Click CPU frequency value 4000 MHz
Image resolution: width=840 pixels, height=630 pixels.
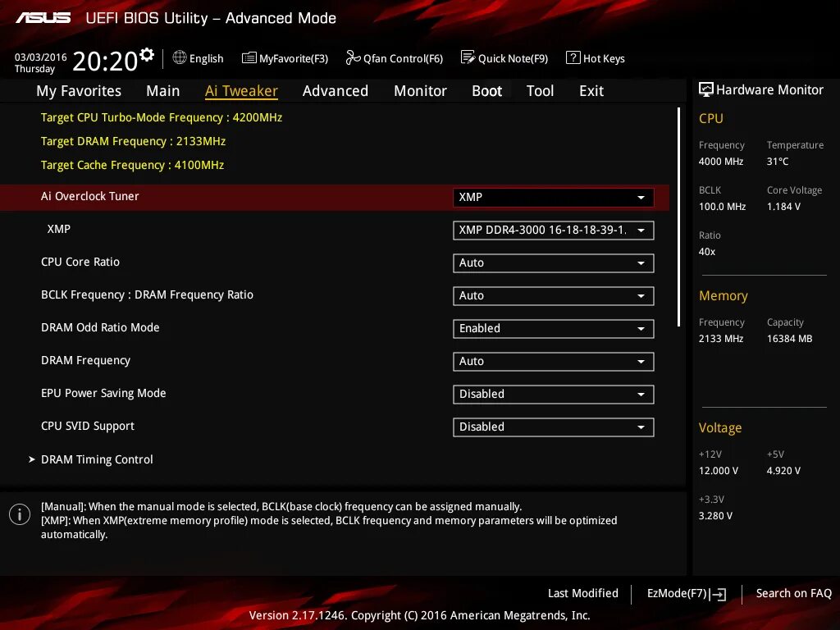pos(721,162)
